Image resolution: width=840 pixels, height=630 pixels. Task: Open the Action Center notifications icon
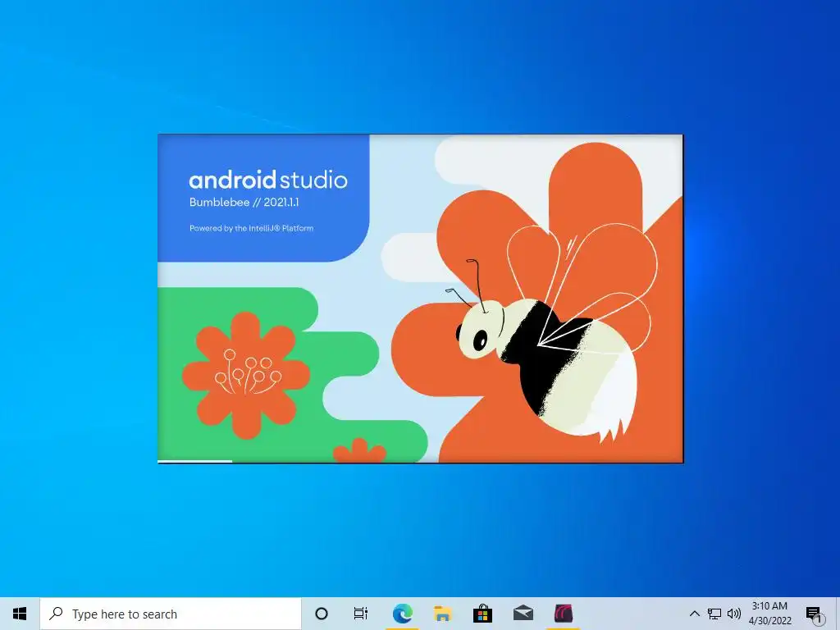coord(815,614)
